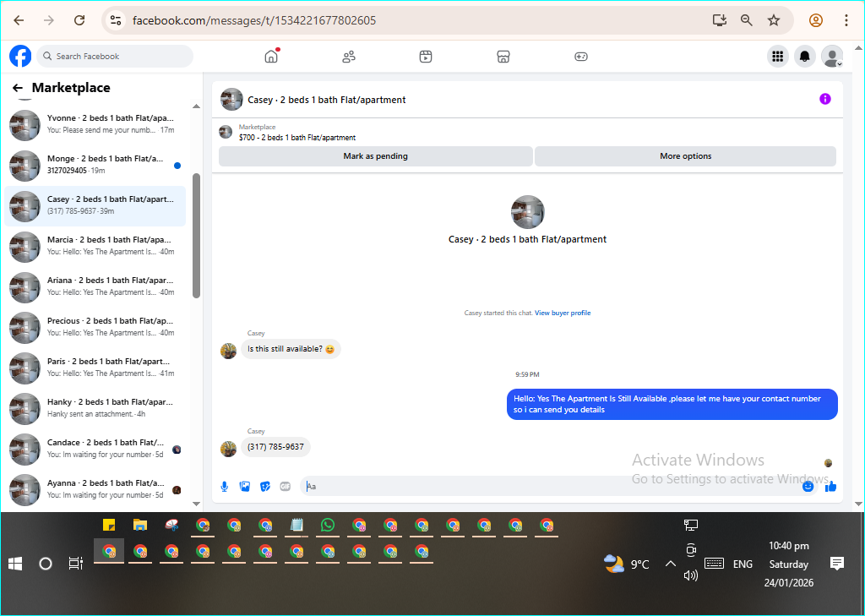Click the attach photo icon in composer
865x616 pixels.
point(245,486)
